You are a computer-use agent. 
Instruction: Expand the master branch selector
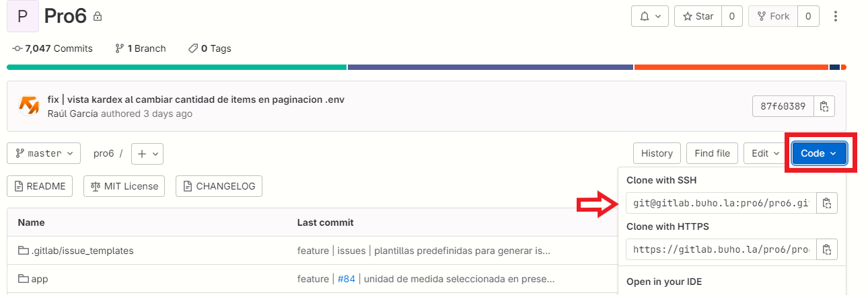coord(44,153)
